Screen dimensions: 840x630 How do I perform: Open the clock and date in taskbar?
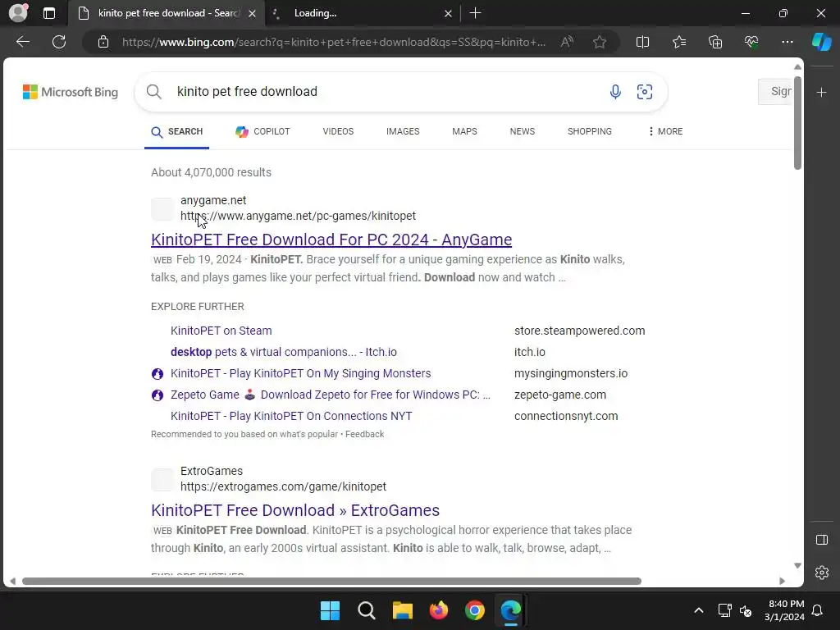coord(785,610)
